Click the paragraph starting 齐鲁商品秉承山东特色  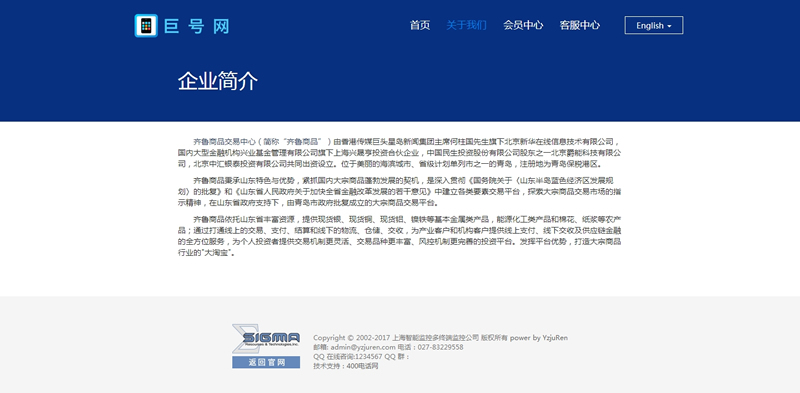pos(400,191)
